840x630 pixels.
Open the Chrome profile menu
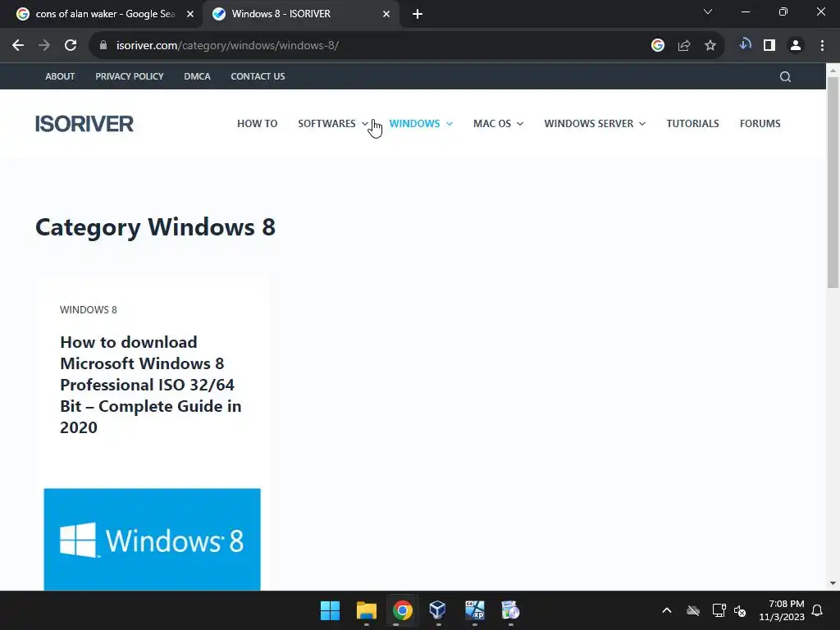(796, 46)
